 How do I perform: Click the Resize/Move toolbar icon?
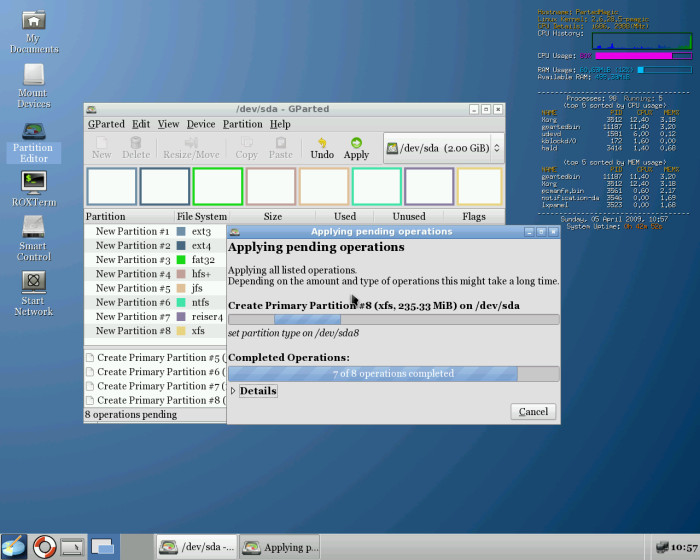191,148
